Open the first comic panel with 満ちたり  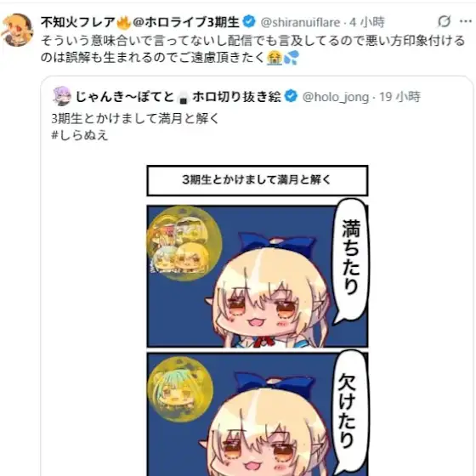click(258, 276)
